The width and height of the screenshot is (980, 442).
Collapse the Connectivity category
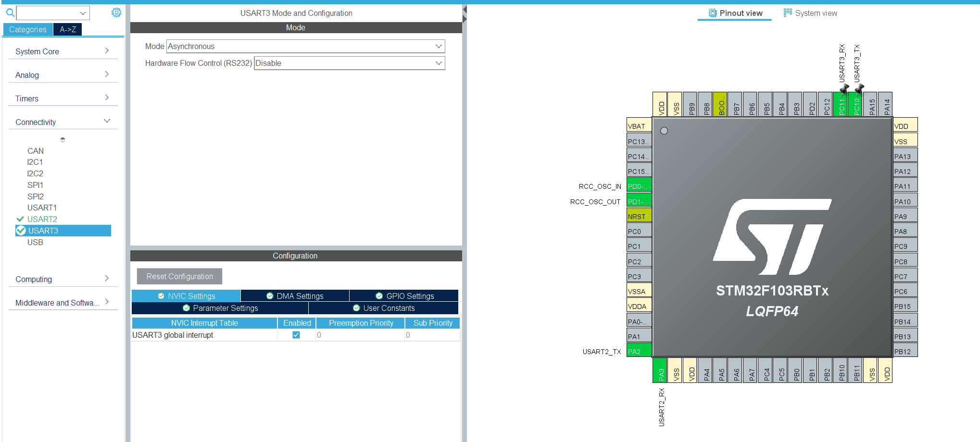pos(63,122)
